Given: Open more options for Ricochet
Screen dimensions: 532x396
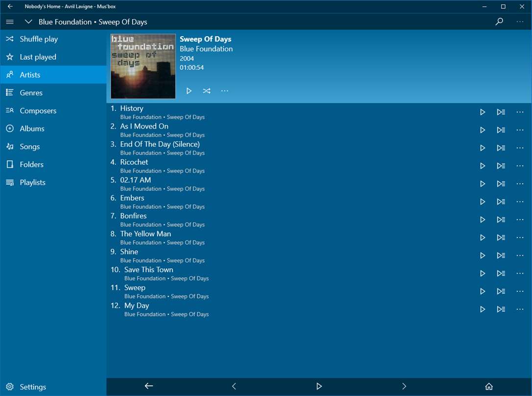Looking at the screenshot, I should tap(520, 166).
